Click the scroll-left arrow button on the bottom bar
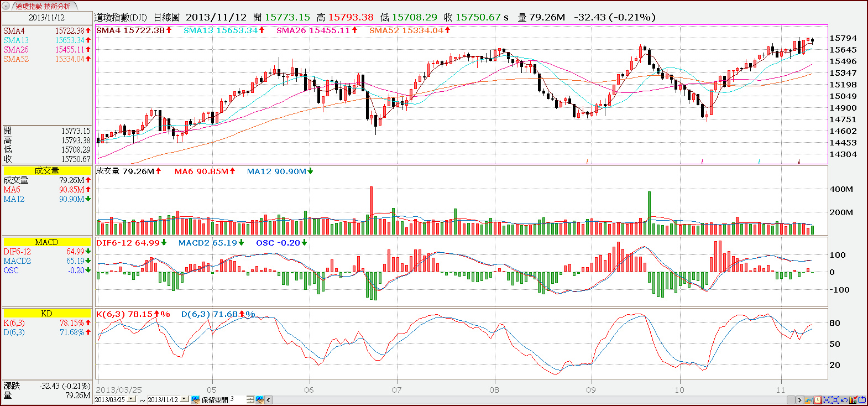 tap(268, 399)
